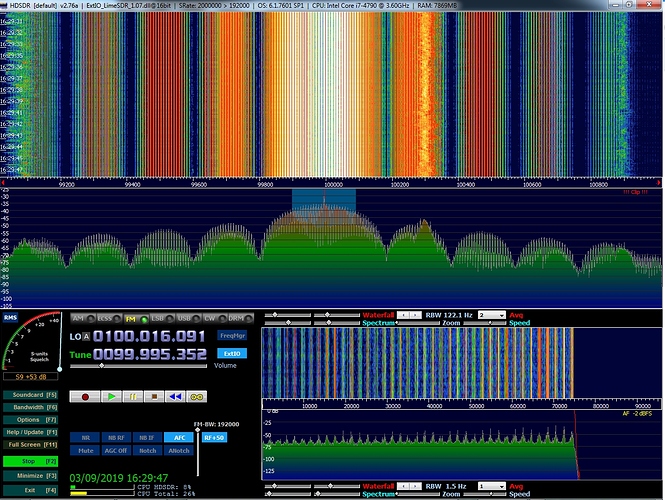The image size is (665, 500).
Task: Toggle the AGC Off button
Action: point(116,450)
